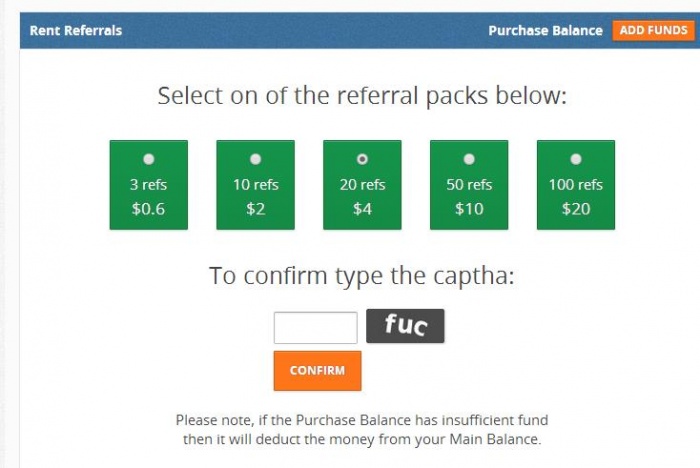Select the 50 refs radio button
700x468 pixels.
coord(469,159)
